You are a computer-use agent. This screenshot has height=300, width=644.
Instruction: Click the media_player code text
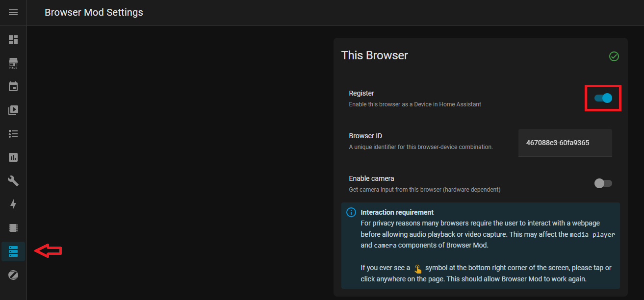tap(592, 235)
